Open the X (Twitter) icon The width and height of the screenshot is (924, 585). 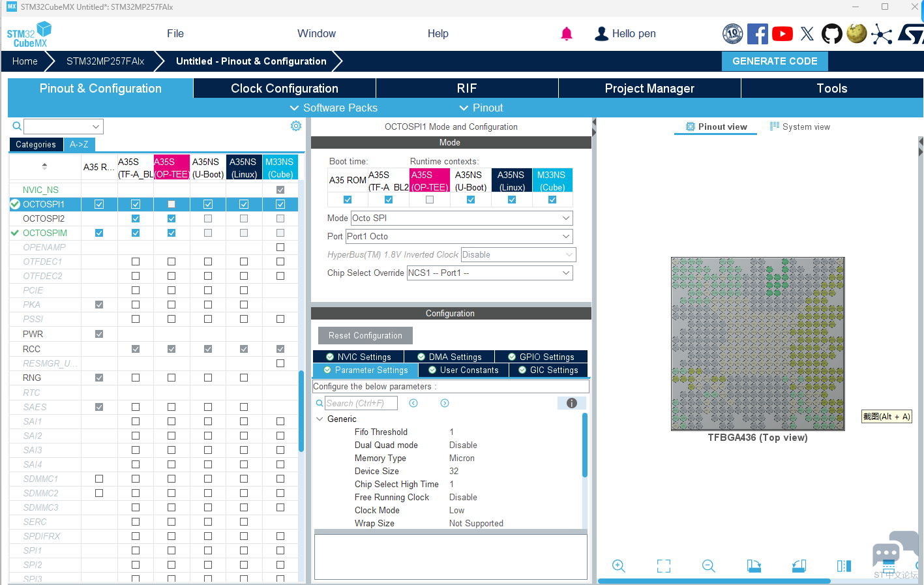point(807,34)
